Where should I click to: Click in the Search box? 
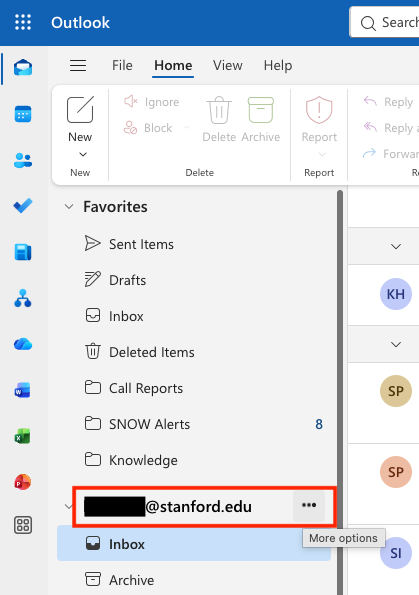pos(384,22)
